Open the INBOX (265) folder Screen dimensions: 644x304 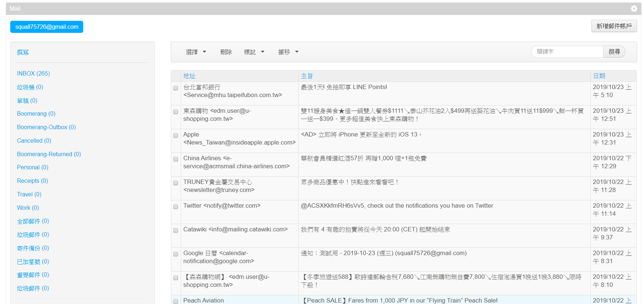tap(33, 73)
